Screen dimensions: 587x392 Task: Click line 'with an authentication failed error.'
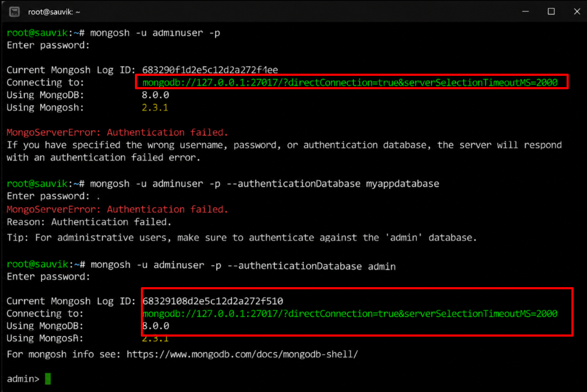103,158
